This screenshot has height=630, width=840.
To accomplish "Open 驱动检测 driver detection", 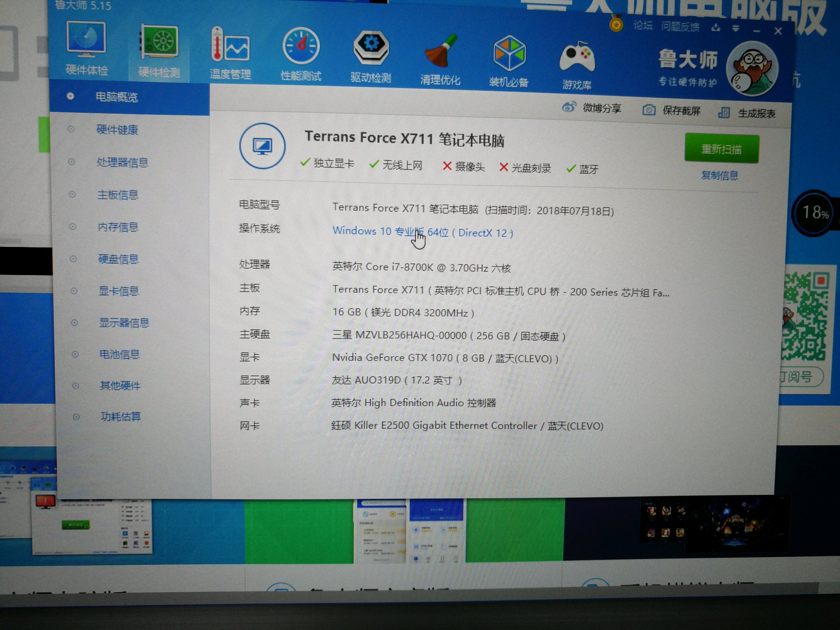I will 371,57.
